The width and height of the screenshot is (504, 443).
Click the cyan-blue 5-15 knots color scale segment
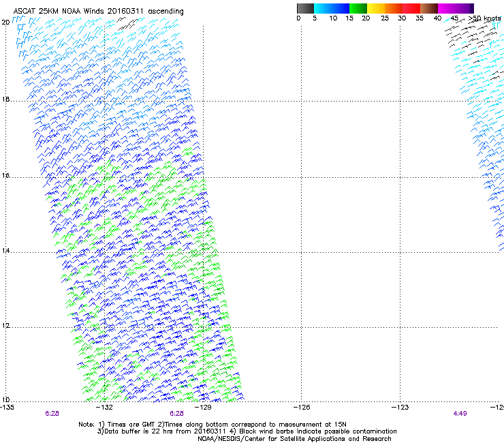point(332,8)
